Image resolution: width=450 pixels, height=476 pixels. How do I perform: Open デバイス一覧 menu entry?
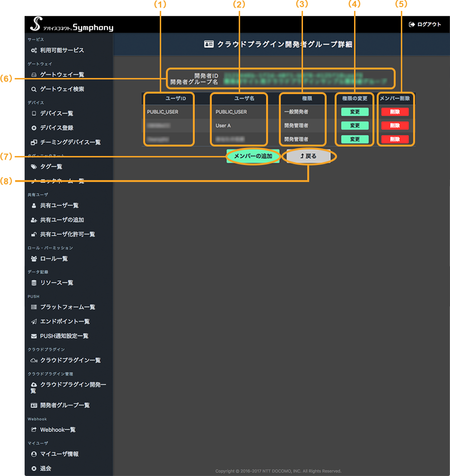[56, 113]
